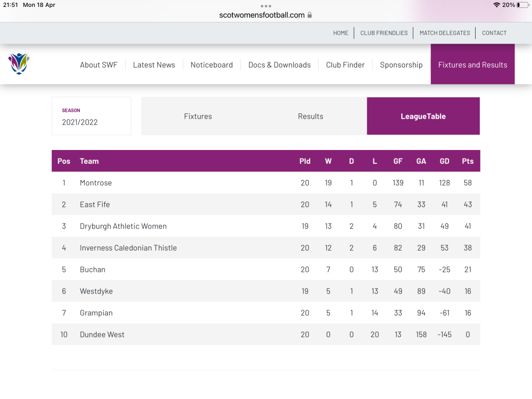The image size is (532, 399).
Task: Select the Dundee West team name
Action: (x=102, y=335)
